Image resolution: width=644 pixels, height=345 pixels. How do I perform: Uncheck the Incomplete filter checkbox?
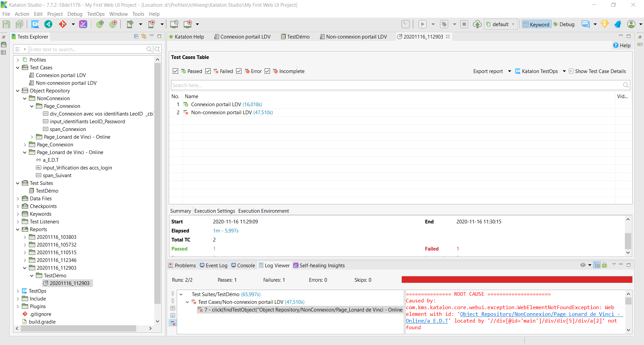(267, 71)
